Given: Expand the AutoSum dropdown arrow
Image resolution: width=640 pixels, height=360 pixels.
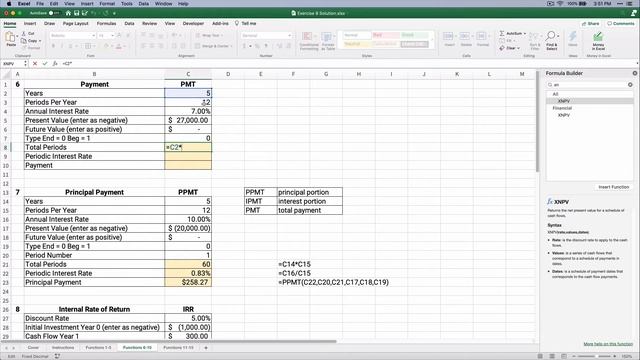Looking at the screenshot, I should pyautogui.click(x=524, y=33).
